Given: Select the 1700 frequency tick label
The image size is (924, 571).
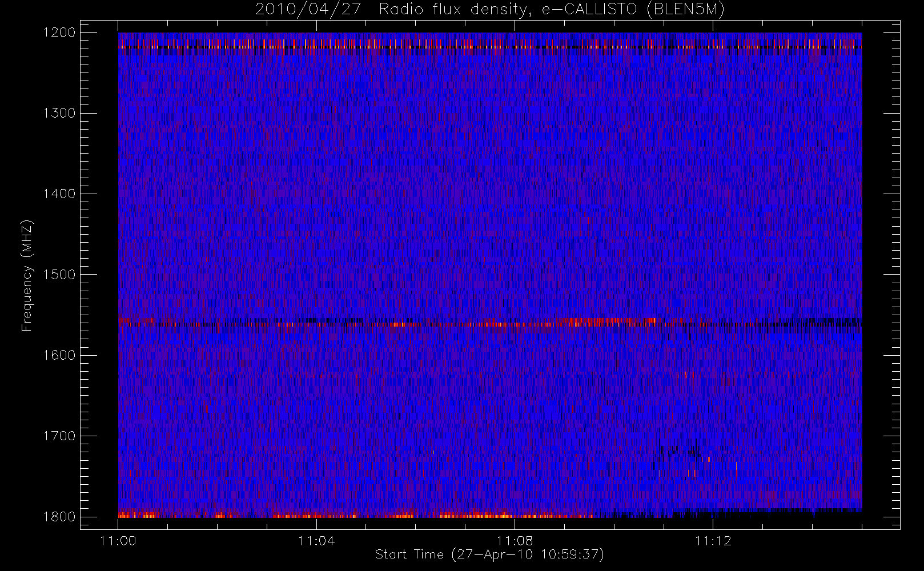Looking at the screenshot, I should (59, 436).
